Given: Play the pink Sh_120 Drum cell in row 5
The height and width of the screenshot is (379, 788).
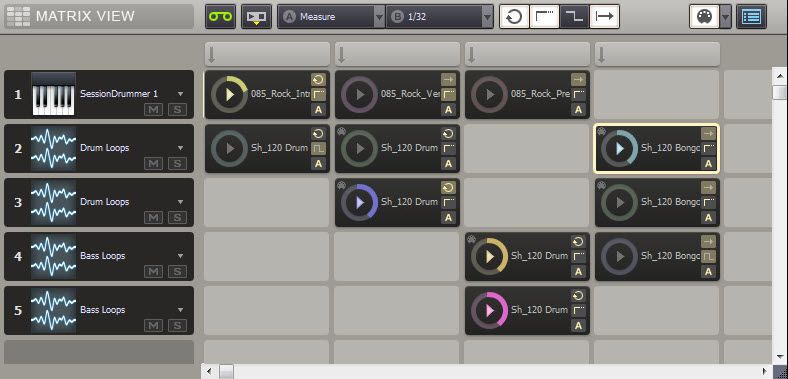Looking at the screenshot, I should pos(489,311).
